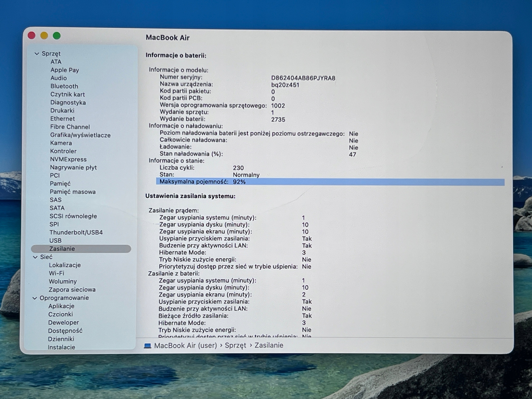
Task: Close the MacBook Air window with the red button
Action: 32,36
